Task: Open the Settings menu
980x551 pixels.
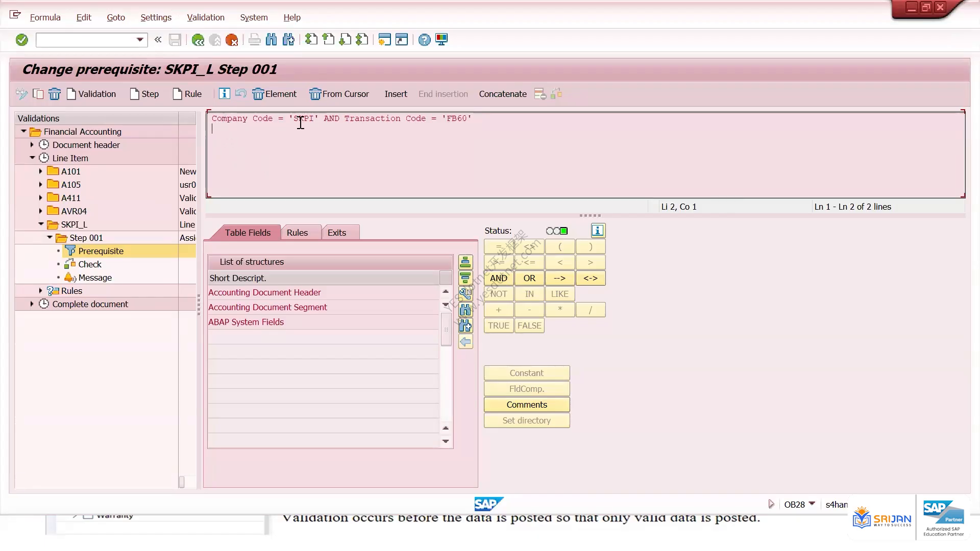Action: pyautogui.click(x=156, y=17)
